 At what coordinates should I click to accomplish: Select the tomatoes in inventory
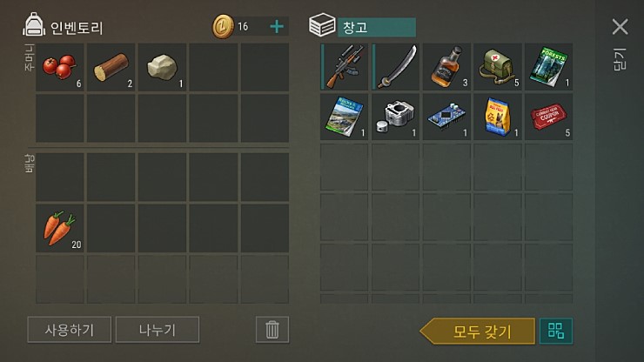click(60, 67)
